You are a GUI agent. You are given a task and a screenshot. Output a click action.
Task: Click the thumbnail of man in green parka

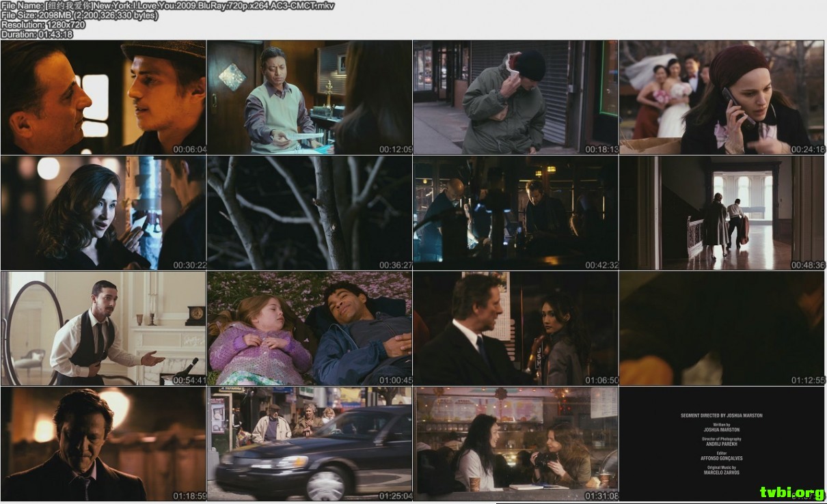516,98
